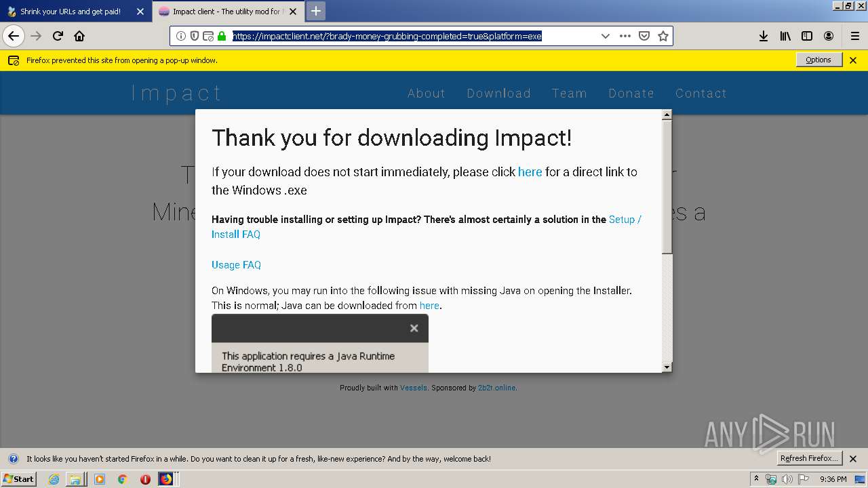Dismiss the Refresh Firefox notification bar
The height and width of the screenshot is (488, 868).
pyautogui.click(x=853, y=459)
